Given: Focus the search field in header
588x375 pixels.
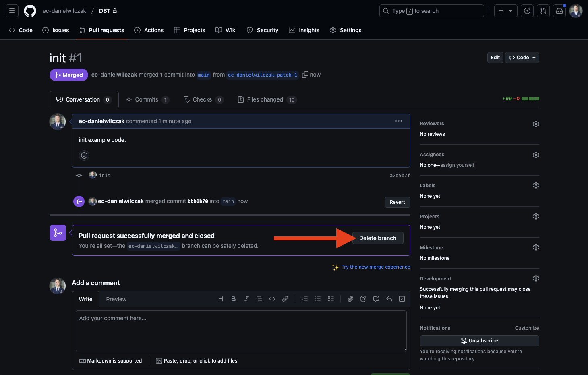Looking at the screenshot, I should point(431,11).
